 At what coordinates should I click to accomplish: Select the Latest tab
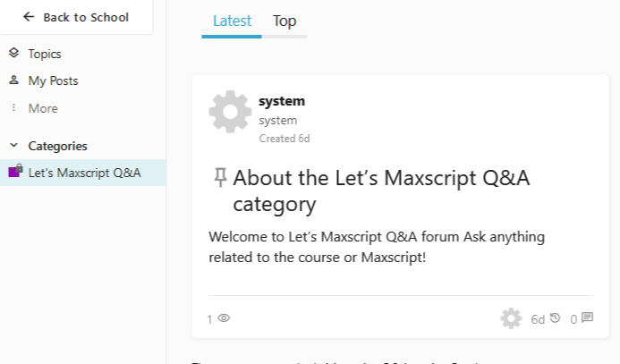click(x=232, y=21)
